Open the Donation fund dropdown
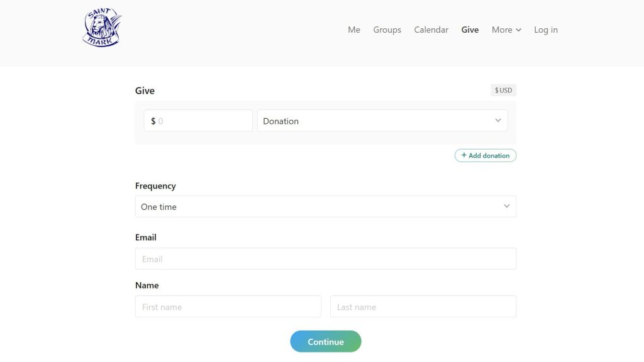The image size is (644, 362). click(382, 121)
